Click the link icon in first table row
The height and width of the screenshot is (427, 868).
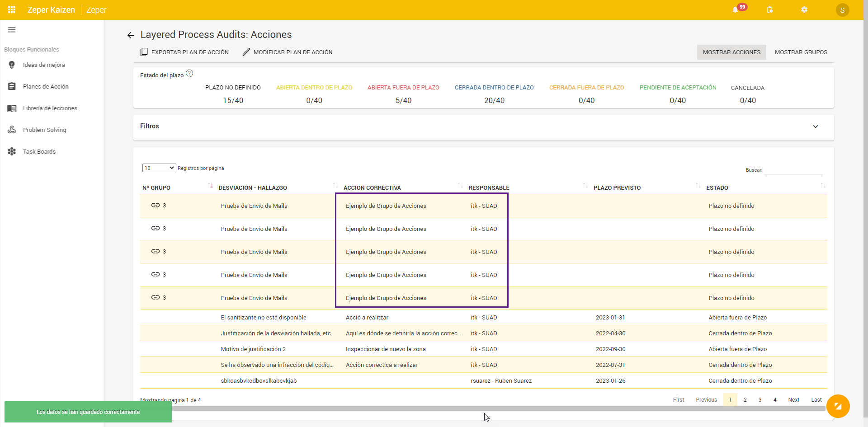pyautogui.click(x=156, y=205)
